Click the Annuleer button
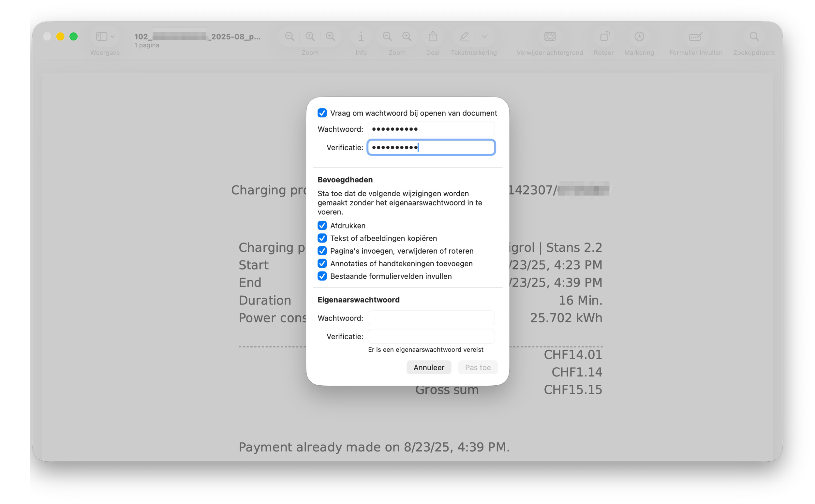This screenshot has width=815, height=504. (x=429, y=367)
